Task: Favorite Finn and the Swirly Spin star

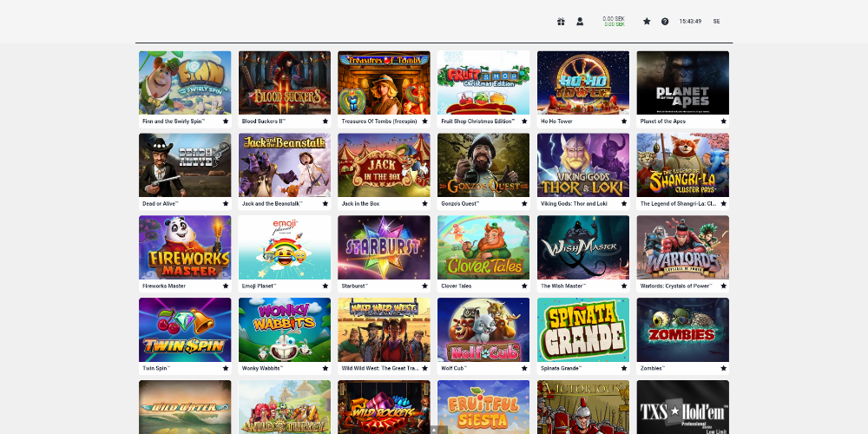Action: 226,122
